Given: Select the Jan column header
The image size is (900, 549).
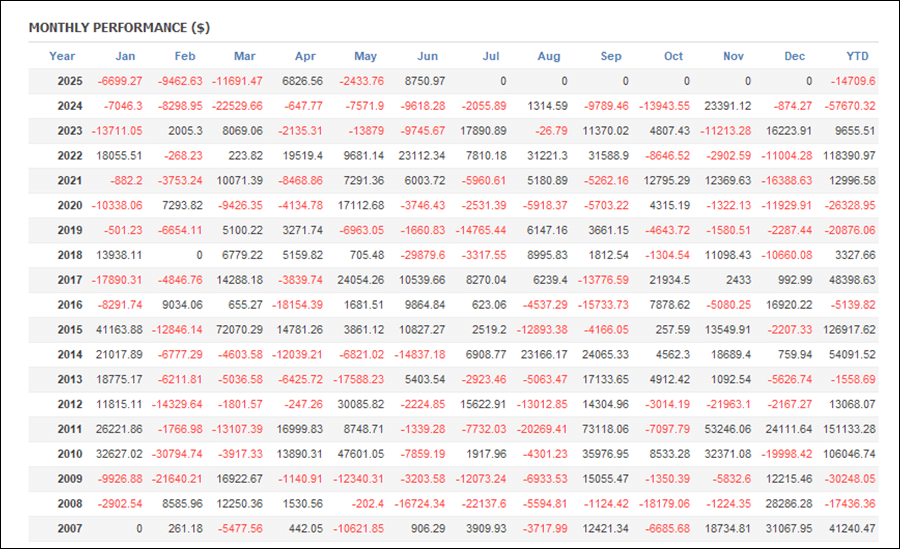Looking at the screenshot, I should click(125, 56).
